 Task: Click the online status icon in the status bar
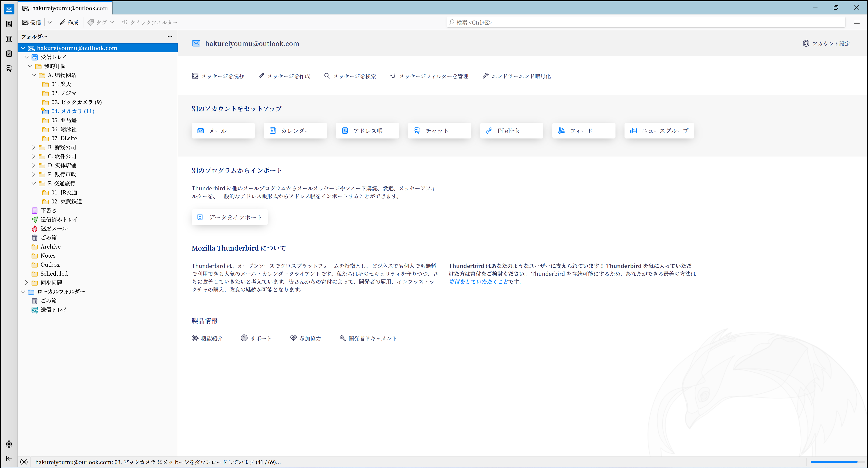coord(24,462)
